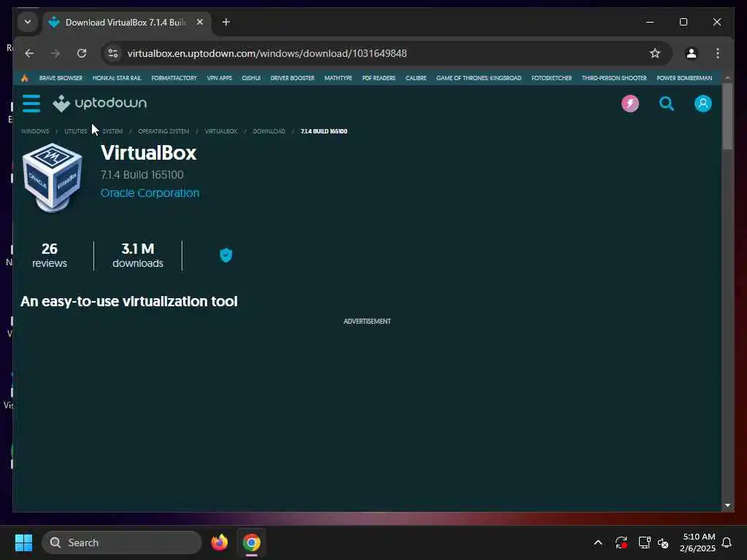Open the Brave Browser trending link
This screenshot has height=560, width=747.
click(x=61, y=78)
